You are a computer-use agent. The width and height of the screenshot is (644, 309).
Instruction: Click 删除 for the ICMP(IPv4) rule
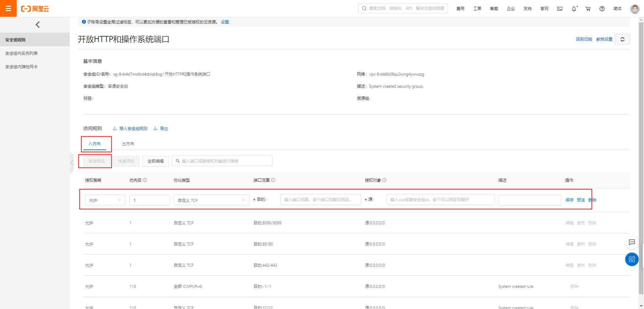(x=575, y=286)
